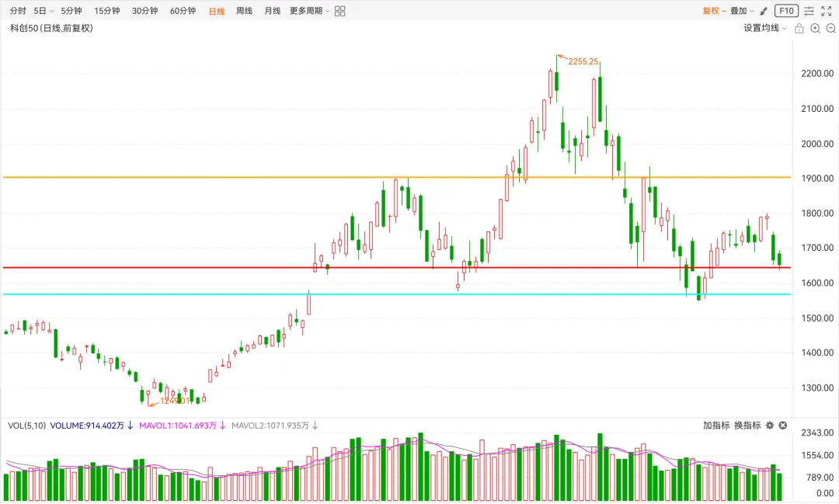This screenshot has height=504, width=839.
Task: Open F10 company info
Action: [786, 11]
